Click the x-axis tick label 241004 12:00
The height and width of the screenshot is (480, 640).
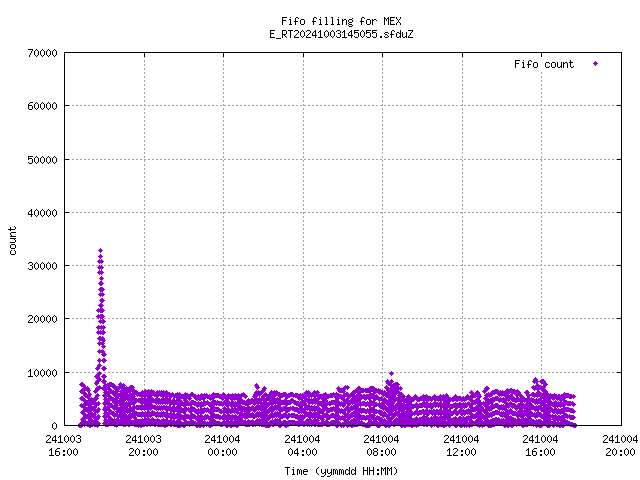[461, 445]
